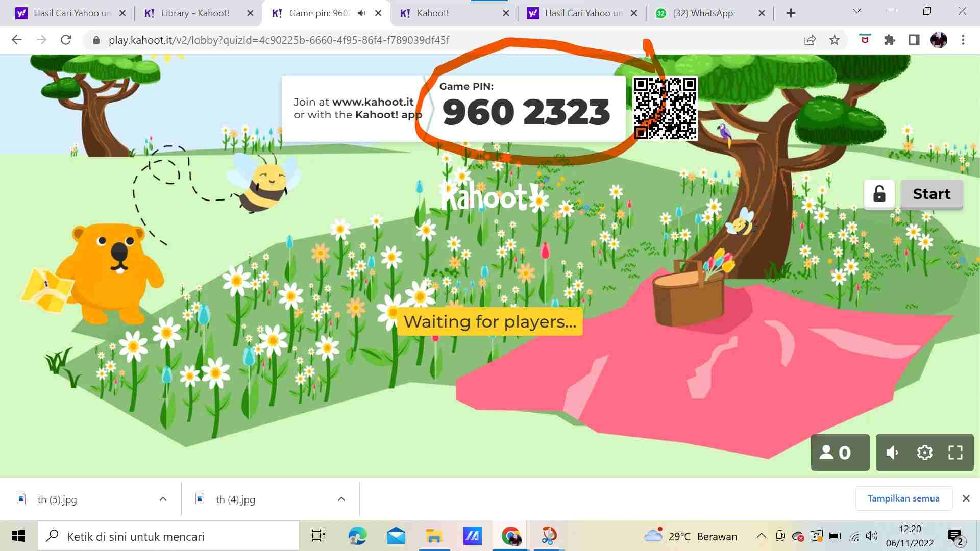Show hidden system tray icons
980x551 pixels.
[761, 536]
